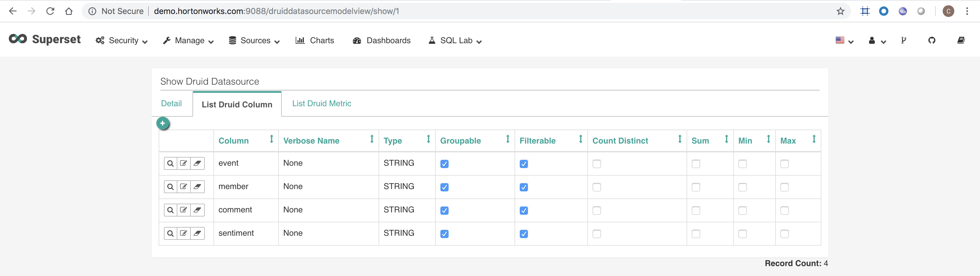Image resolution: width=980 pixels, height=276 pixels.
Task: Reload the page in browser
Action: tap(50, 11)
